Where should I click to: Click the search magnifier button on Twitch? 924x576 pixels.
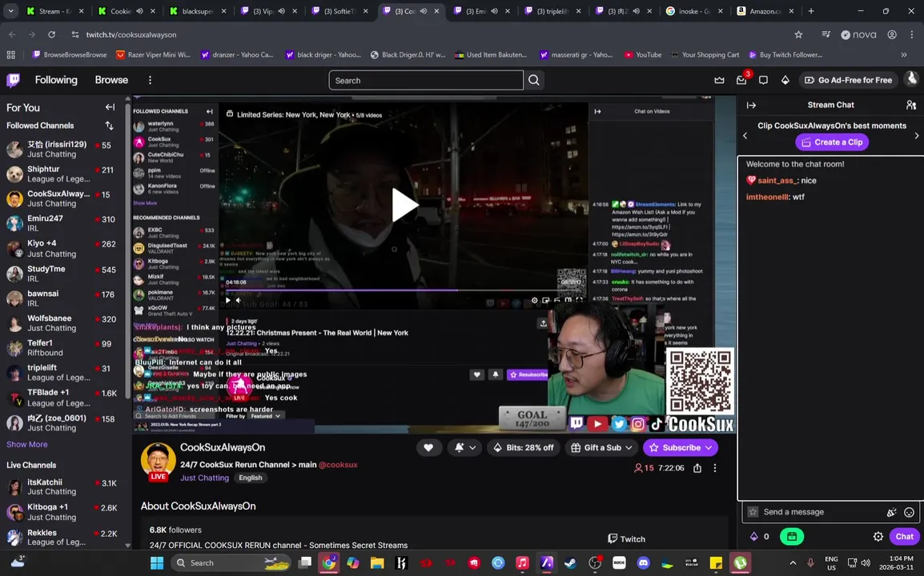(x=534, y=80)
